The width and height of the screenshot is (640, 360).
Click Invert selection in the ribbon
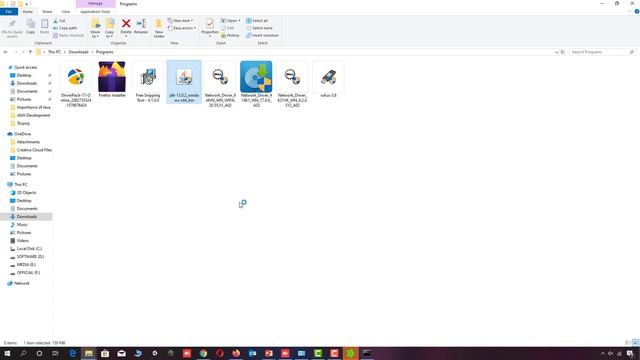click(262, 36)
